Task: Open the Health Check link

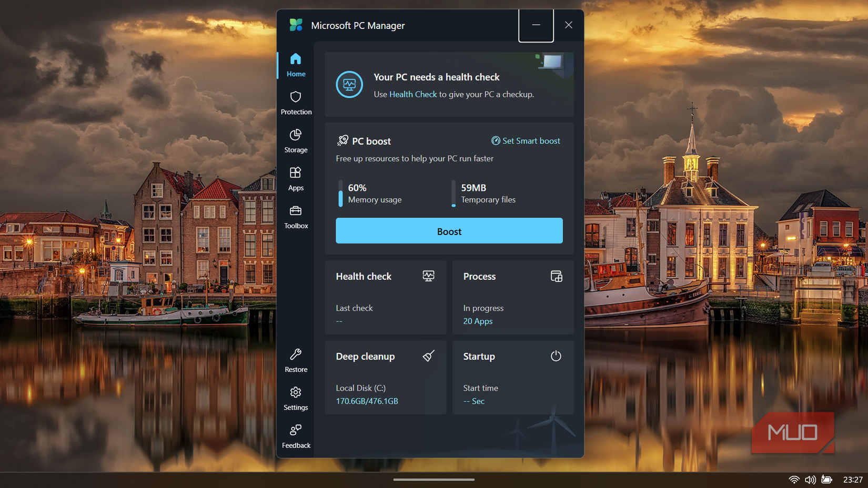Action: pos(412,94)
